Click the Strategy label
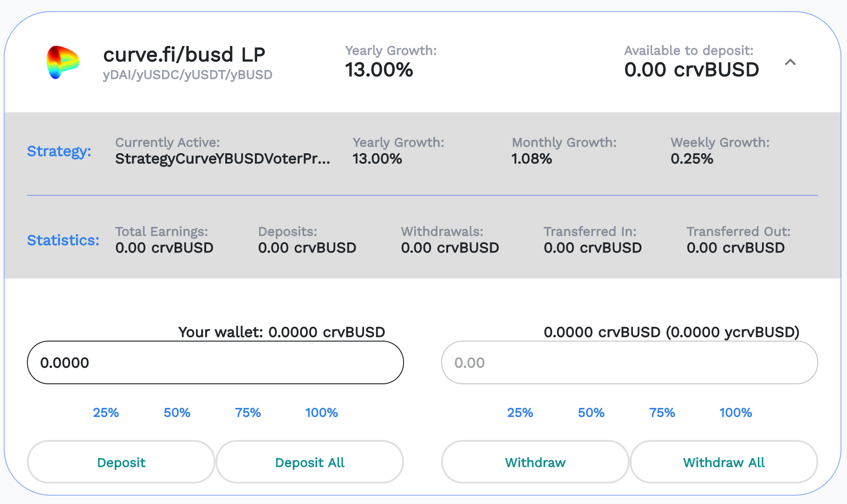Screen dimensions: 847x504 [59, 151]
